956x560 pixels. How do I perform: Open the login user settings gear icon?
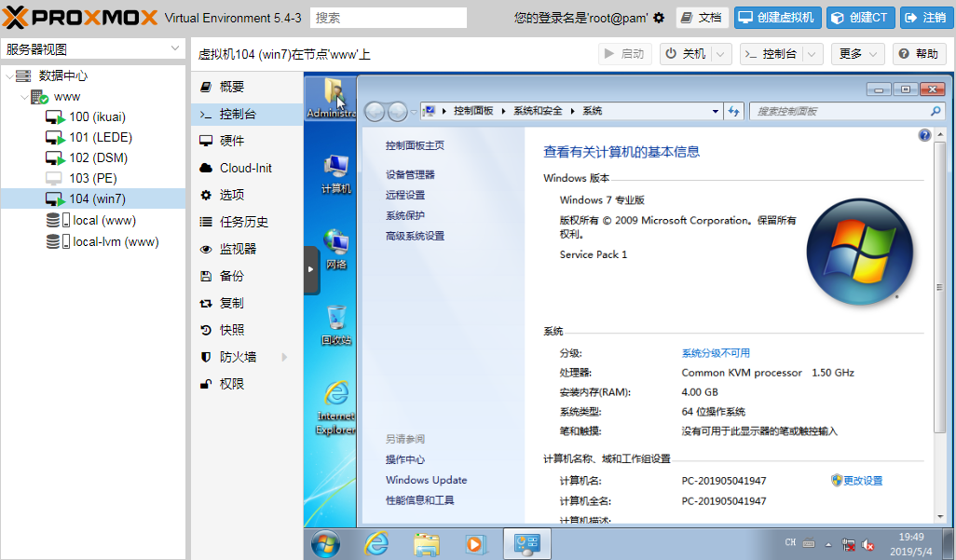659,19
